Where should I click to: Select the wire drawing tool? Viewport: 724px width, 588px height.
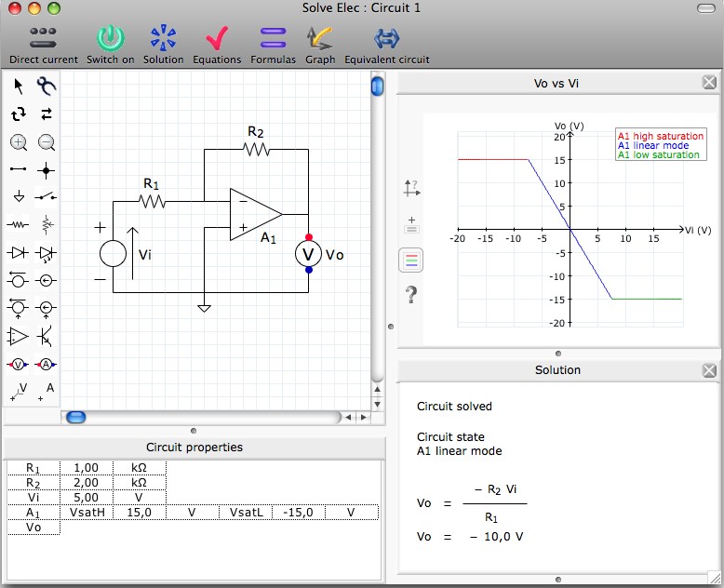tap(19, 169)
